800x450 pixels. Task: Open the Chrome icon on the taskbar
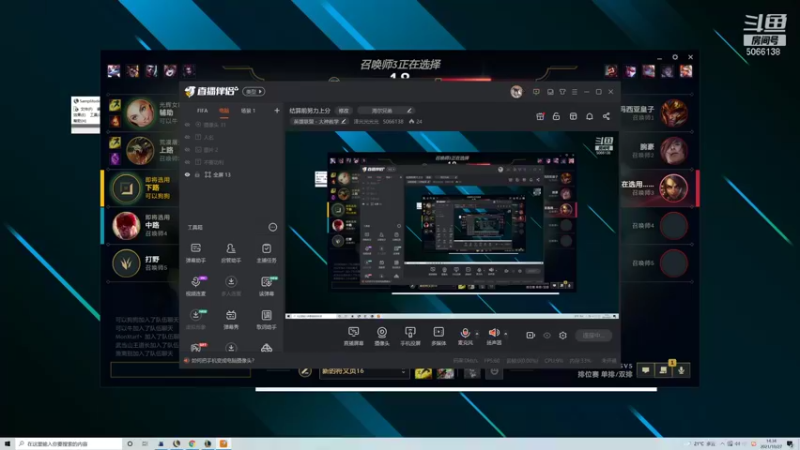point(192,444)
